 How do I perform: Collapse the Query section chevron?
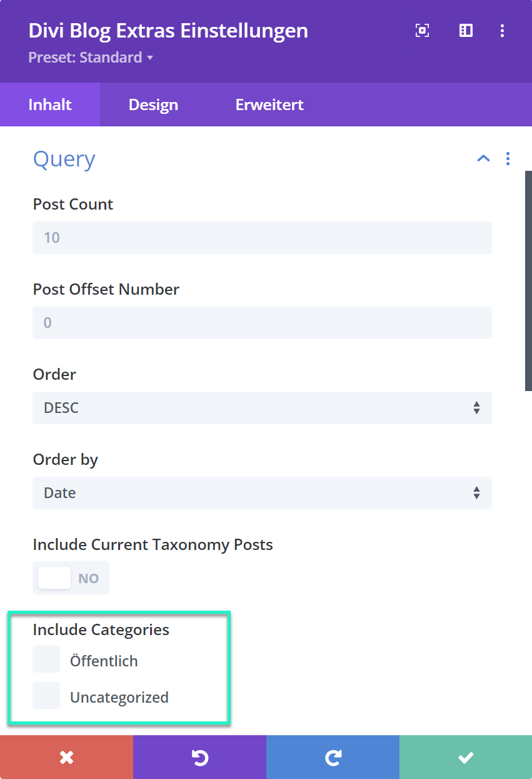point(483,159)
